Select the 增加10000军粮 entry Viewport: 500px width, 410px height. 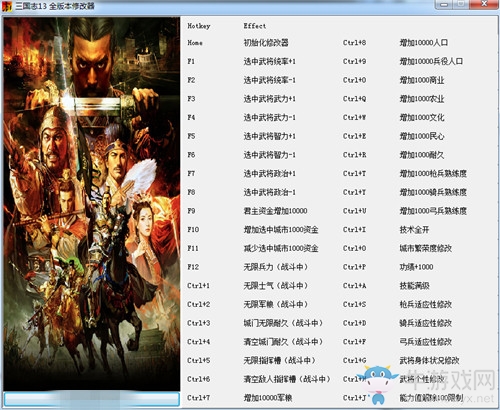[268, 397]
